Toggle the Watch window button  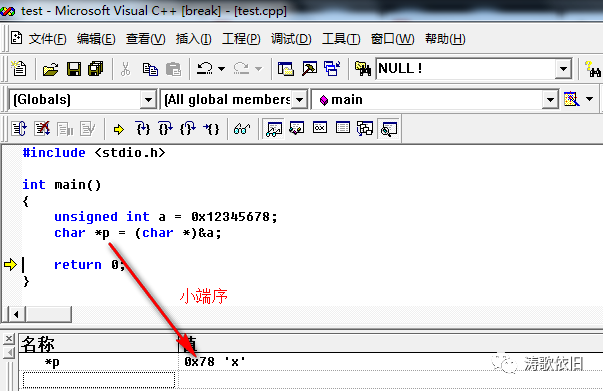click(x=274, y=129)
